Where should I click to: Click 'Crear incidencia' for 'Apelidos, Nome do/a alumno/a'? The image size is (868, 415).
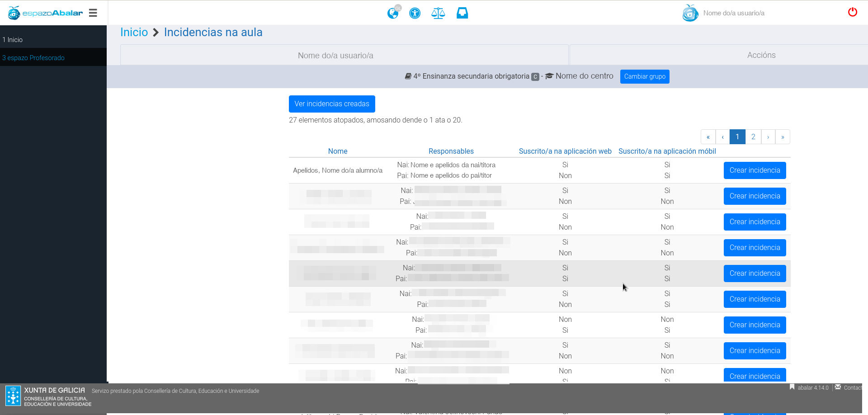click(x=755, y=170)
